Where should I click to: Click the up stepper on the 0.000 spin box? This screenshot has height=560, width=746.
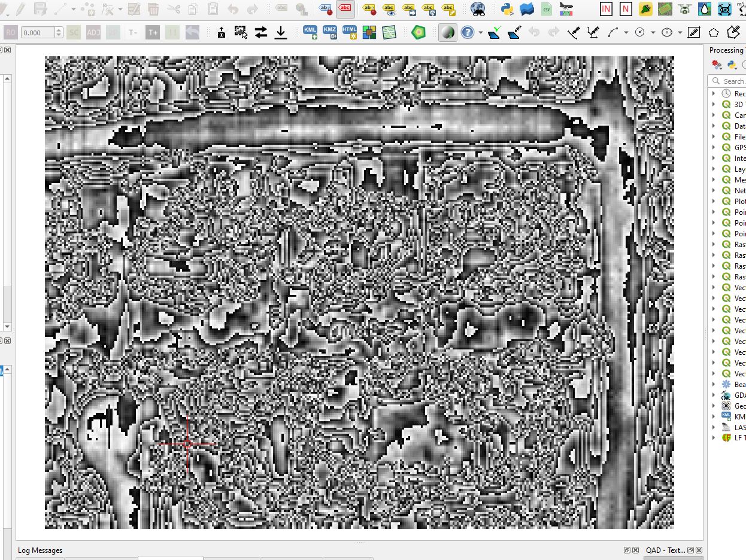coord(59,29)
